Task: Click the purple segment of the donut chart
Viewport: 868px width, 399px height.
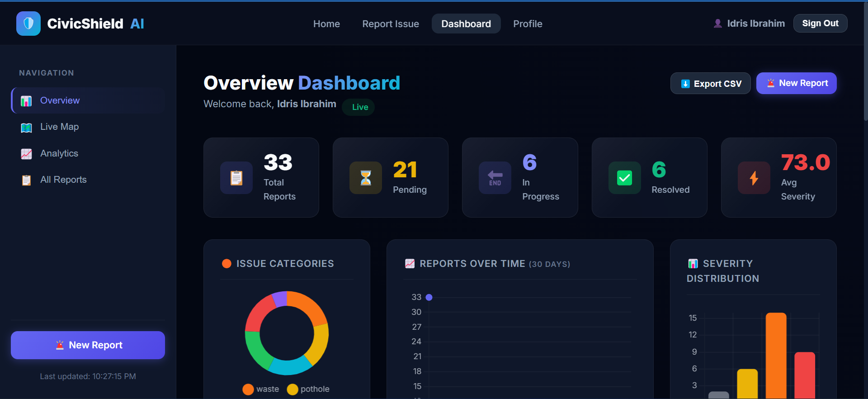Action: click(x=280, y=299)
